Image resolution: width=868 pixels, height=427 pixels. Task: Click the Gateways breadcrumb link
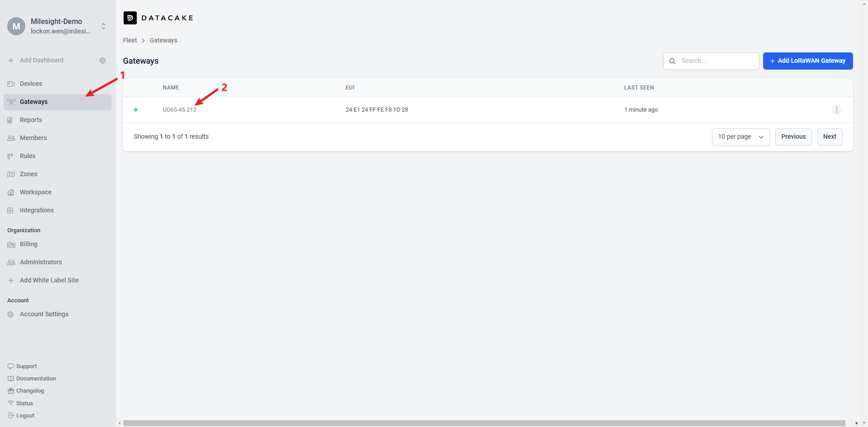(163, 41)
